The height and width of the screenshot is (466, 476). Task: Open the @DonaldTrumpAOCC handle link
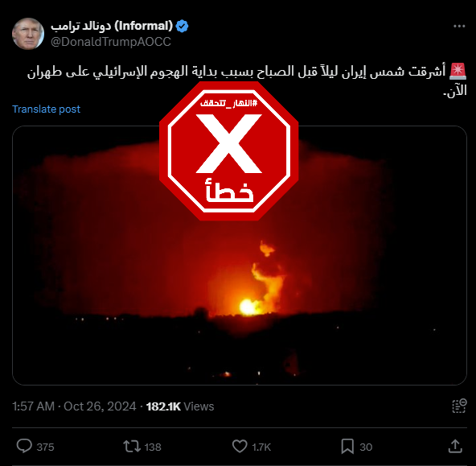(x=111, y=42)
